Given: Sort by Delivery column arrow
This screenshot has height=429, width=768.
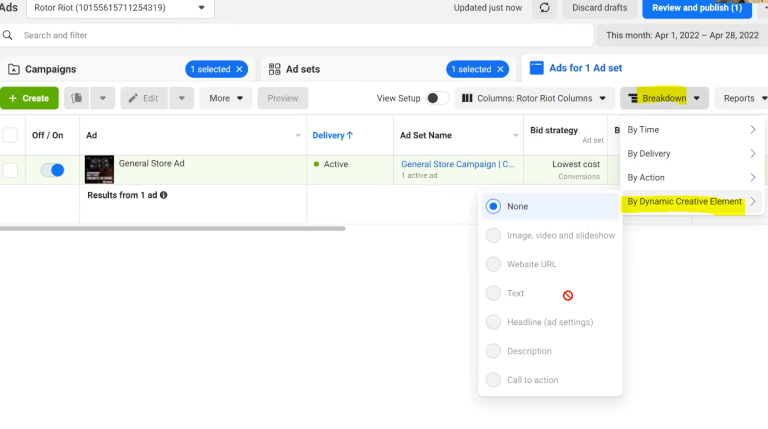Looking at the screenshot, I should tap(349, 135).
